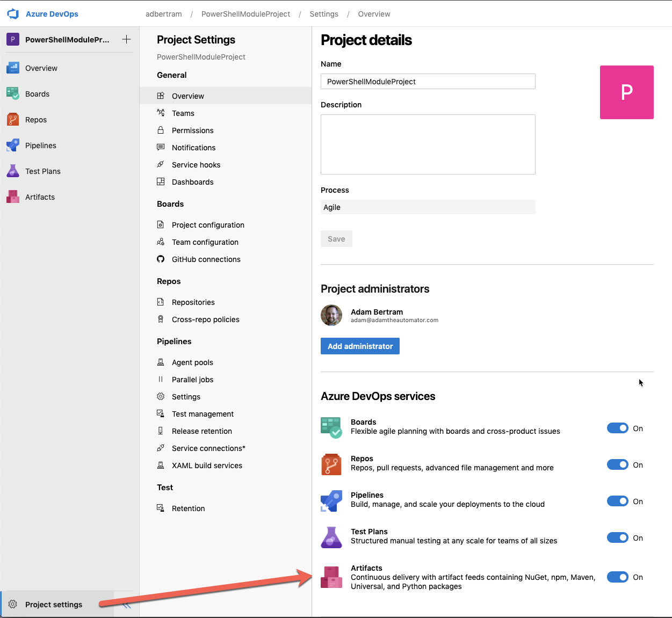Click the Test management icon

(161, 413)
